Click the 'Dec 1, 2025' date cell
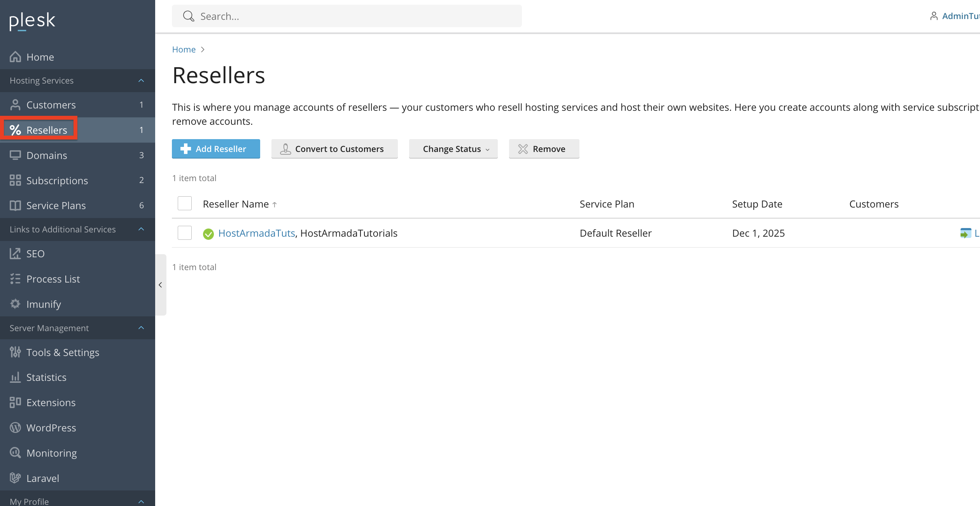This screenshot has height=506, width=980. [x=758, y=233]
